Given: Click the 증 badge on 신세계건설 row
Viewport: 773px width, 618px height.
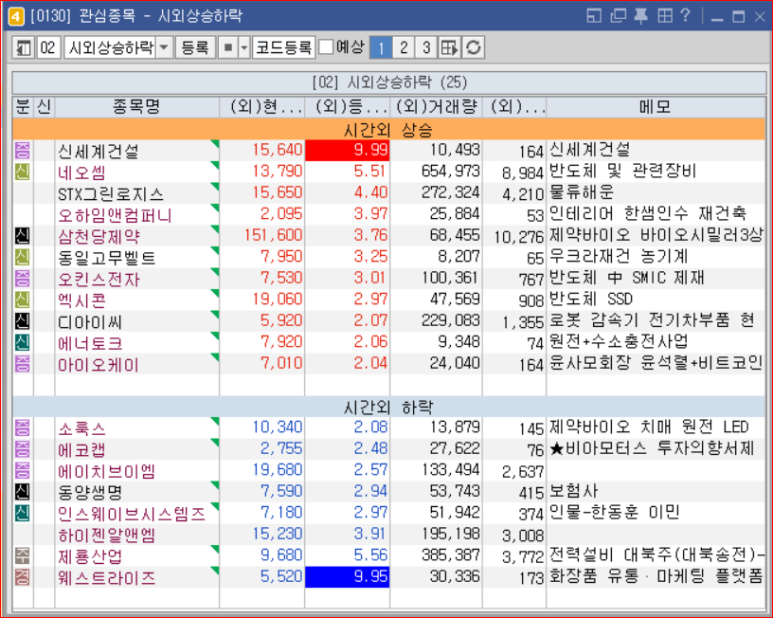Looking at the screenshot, I should click(x=22, y=150).
